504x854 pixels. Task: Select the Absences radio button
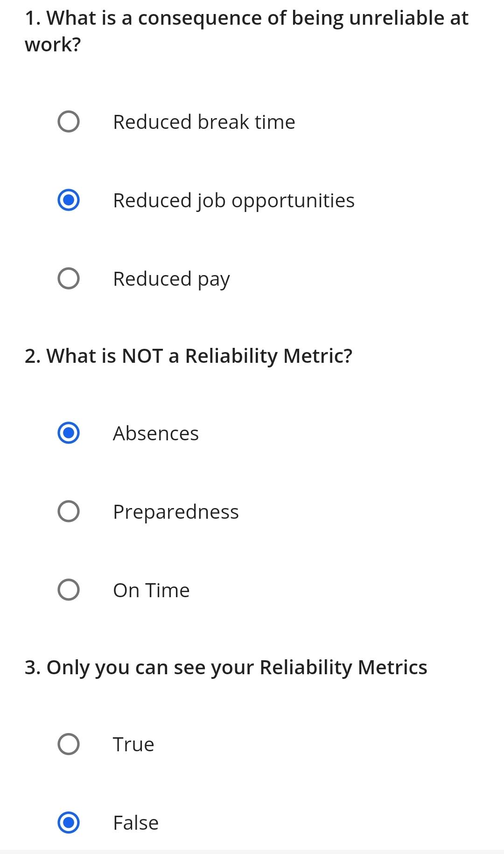click(69, 433)
